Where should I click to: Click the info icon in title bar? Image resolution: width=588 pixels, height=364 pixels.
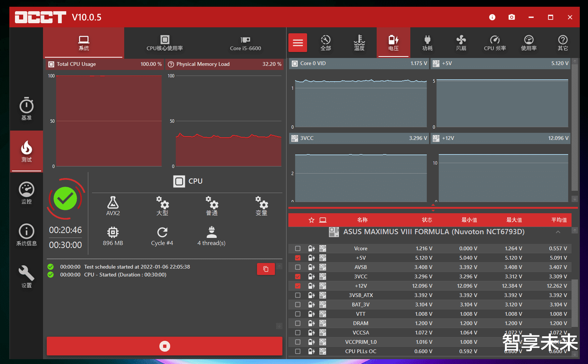pyautogui.click(x=492, y=17)
